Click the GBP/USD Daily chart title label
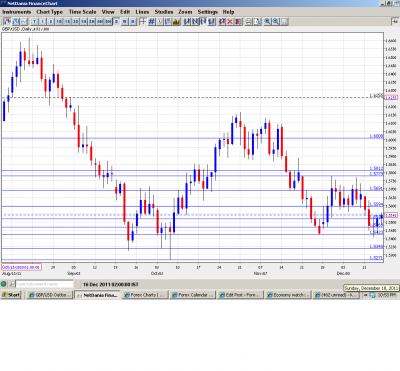The height and width of the screenshot is (371, 400). click(25, 29)
